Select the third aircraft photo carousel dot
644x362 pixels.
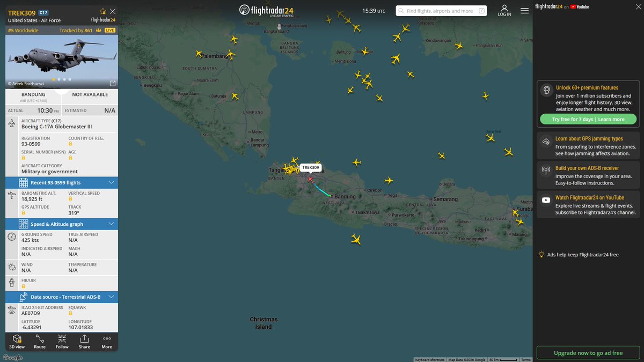64,79
